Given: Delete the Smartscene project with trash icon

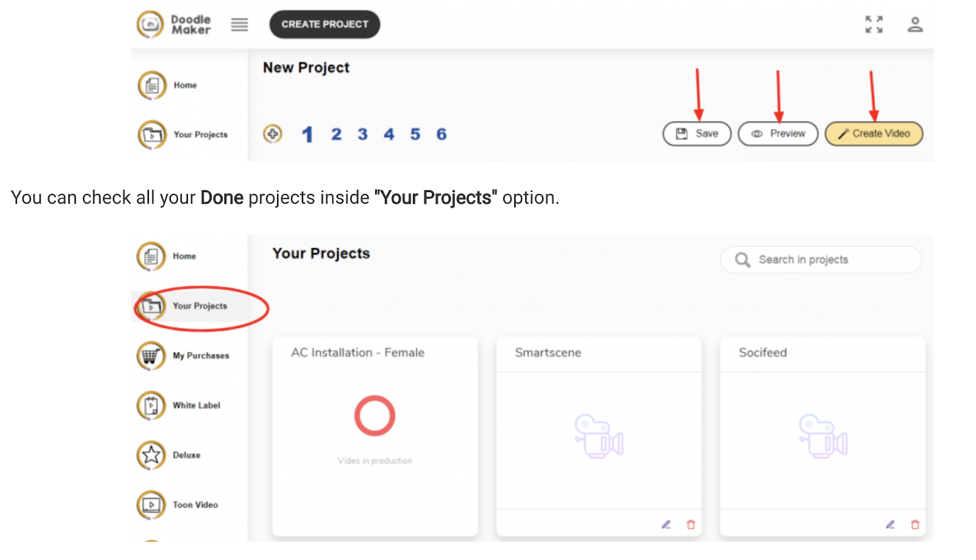Looking at the screenshot, I should tap(691, 525).
